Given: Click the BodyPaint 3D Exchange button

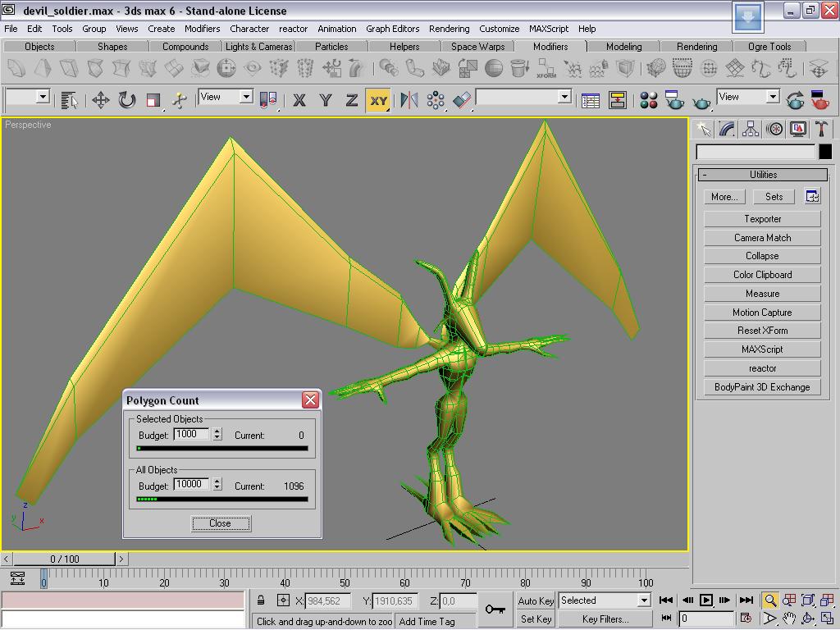Looking at the screenshot, I should pos(762,387).
